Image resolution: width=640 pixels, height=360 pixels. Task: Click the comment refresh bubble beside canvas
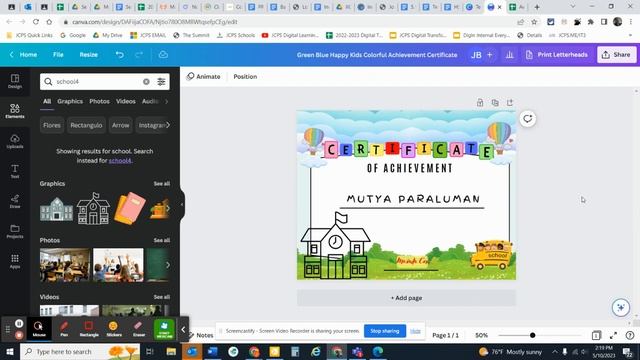[x=528, y=119]
